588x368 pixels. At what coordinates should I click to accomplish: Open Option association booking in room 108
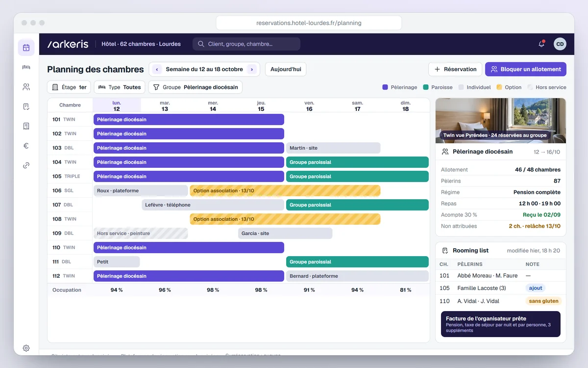(x=285, y=219)
